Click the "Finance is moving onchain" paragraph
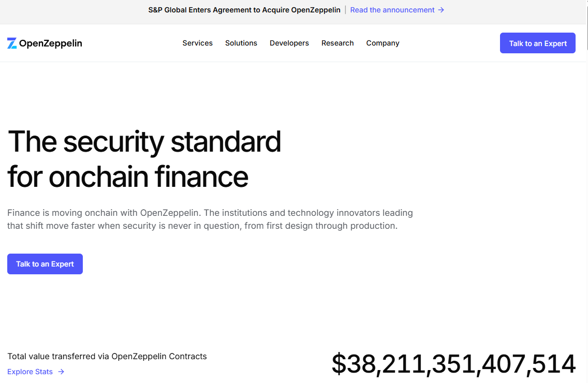The width and height of the screenshot is (588, 383). pyautogui.click(x=210, y=219)
